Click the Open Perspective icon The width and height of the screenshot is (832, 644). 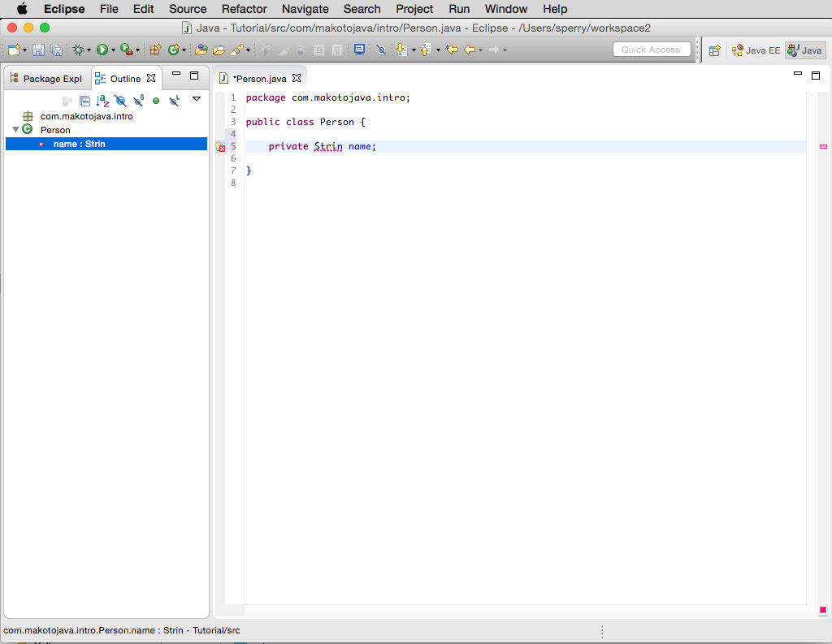715,50
